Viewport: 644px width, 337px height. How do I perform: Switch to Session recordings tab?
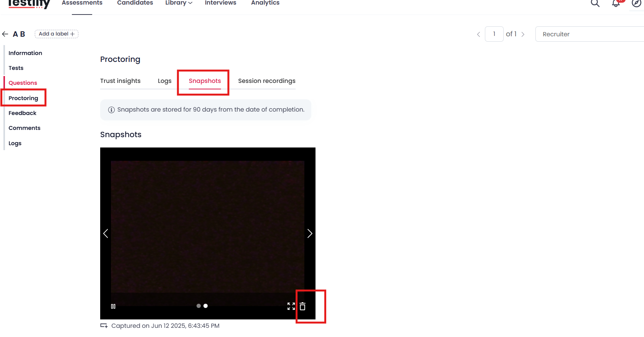coord(267,81)
